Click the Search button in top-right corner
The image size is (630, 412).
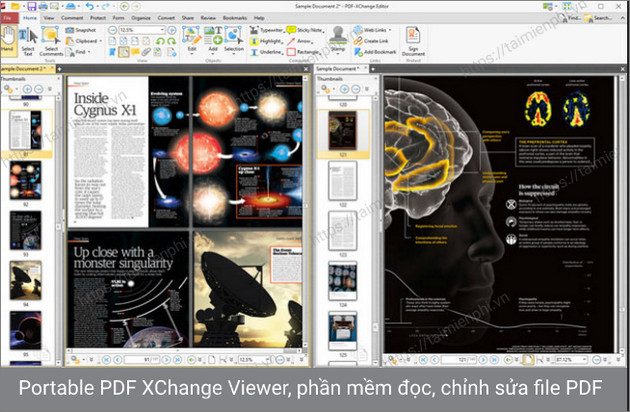598,18
